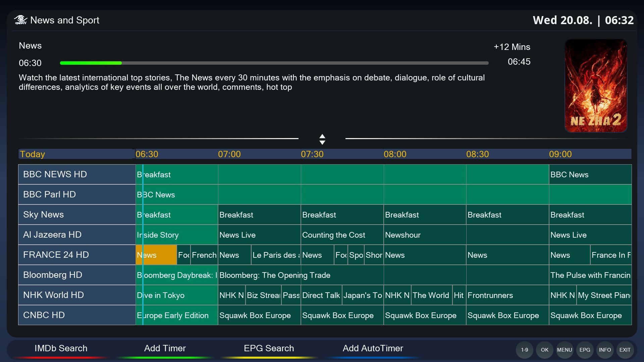644x362 pixels.
Task: Click the MENU round button
Action: [565, 350]
